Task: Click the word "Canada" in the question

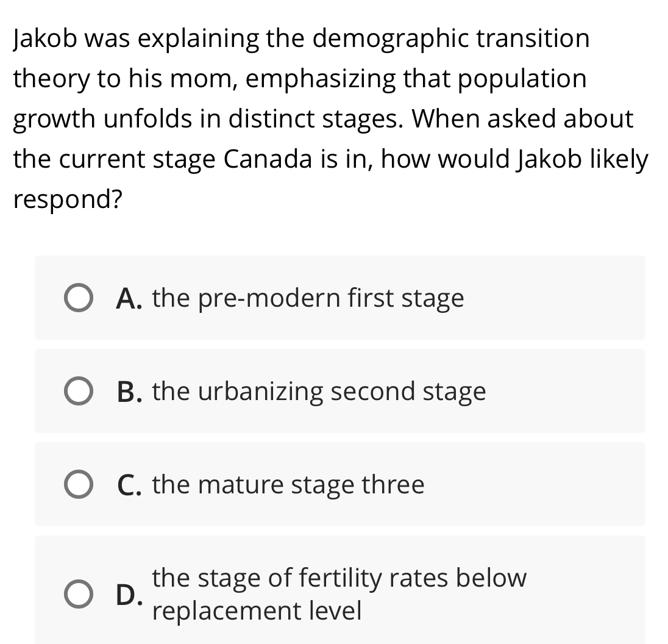Action: (268, 159)
